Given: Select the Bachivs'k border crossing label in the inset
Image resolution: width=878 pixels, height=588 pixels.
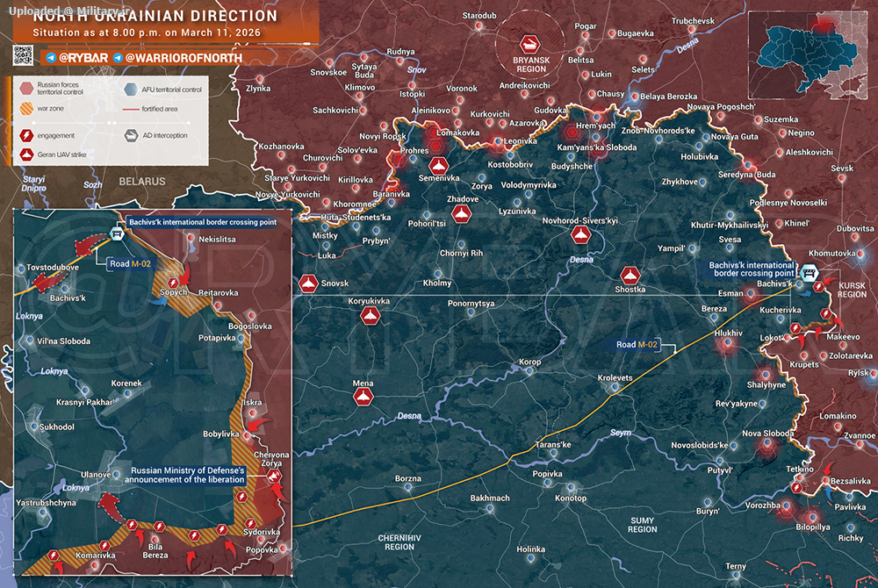Looking at the screenshot, I should [x=202, y=222].
